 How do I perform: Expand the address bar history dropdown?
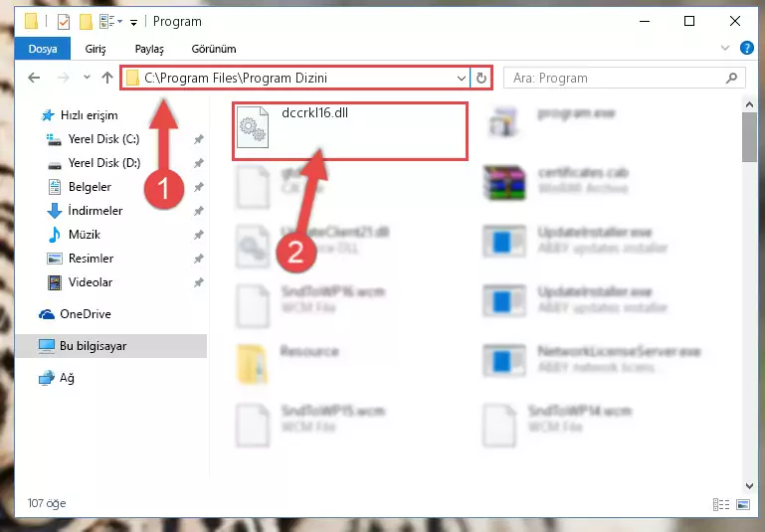pos(461,78)
